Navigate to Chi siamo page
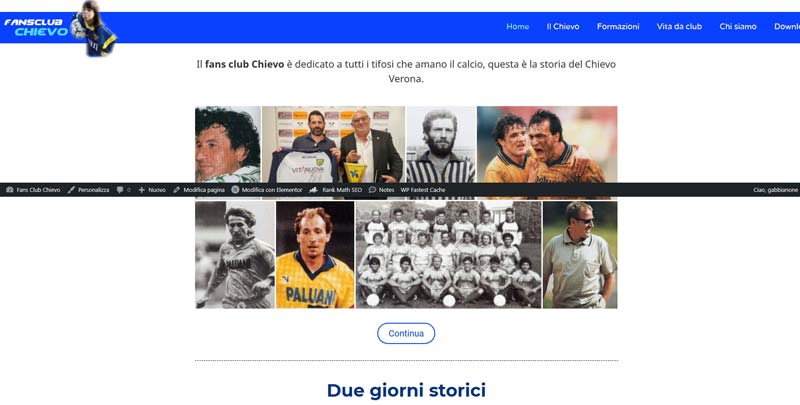This screenshot has width=800, height=405. [738, 27]
